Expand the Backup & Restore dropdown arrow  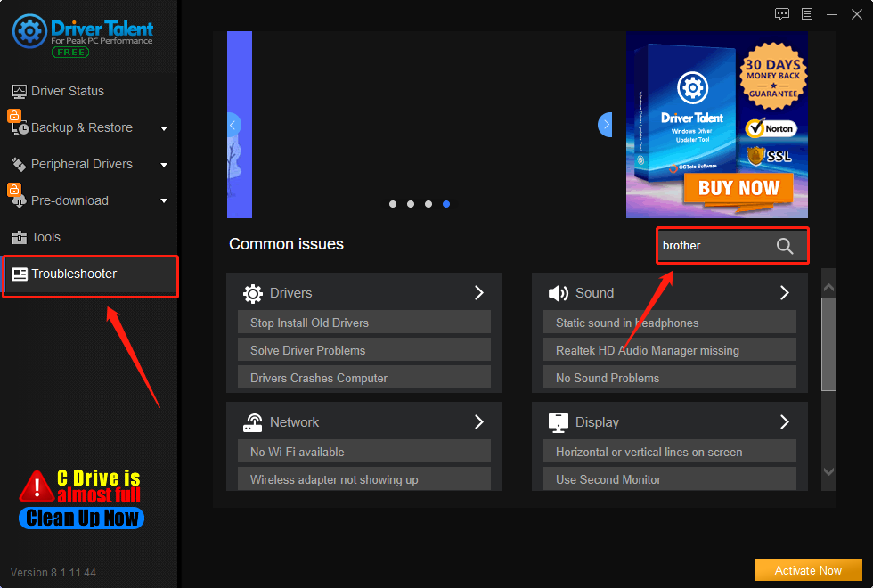click(164, 128)
